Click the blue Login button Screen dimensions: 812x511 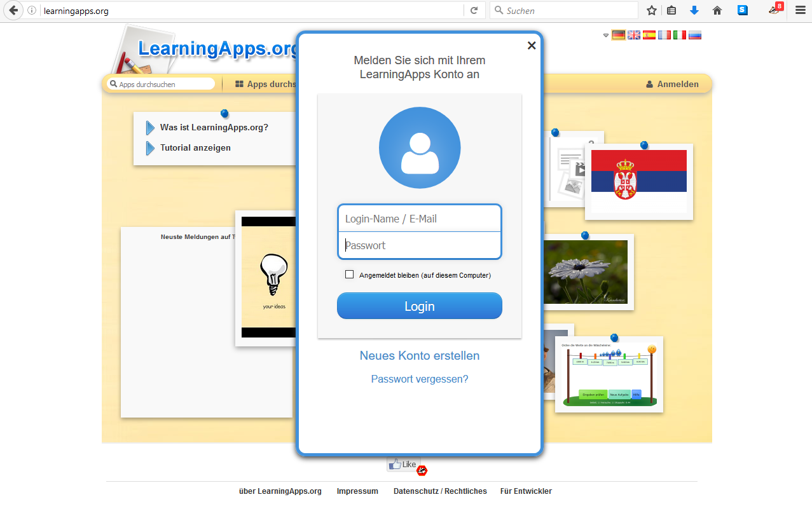(420, 306)
